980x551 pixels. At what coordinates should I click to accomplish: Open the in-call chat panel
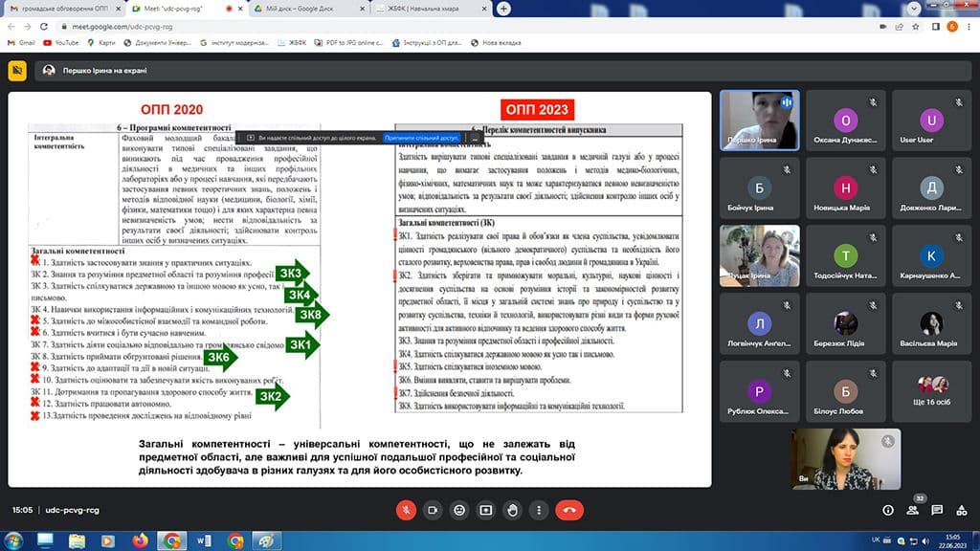tap(937, 511)
